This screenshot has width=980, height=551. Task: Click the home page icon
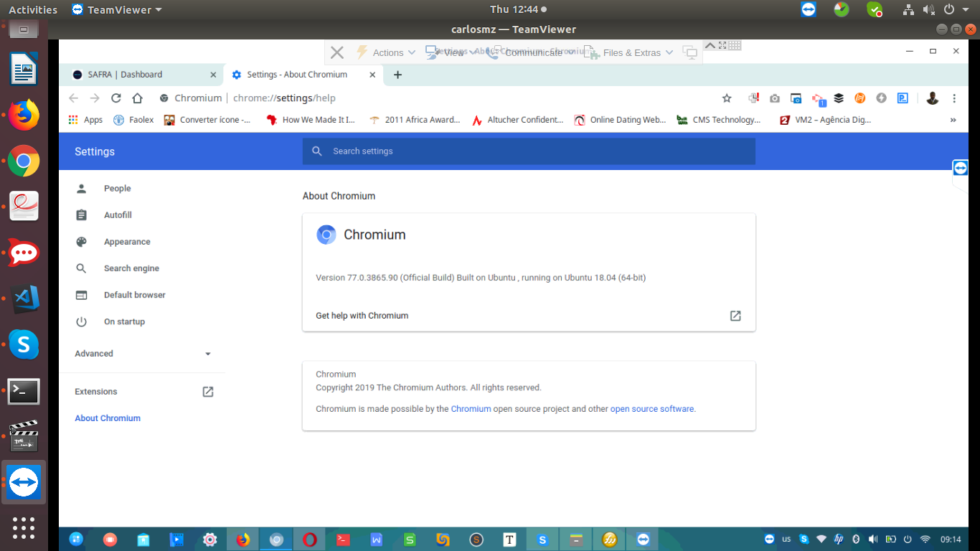138,98
